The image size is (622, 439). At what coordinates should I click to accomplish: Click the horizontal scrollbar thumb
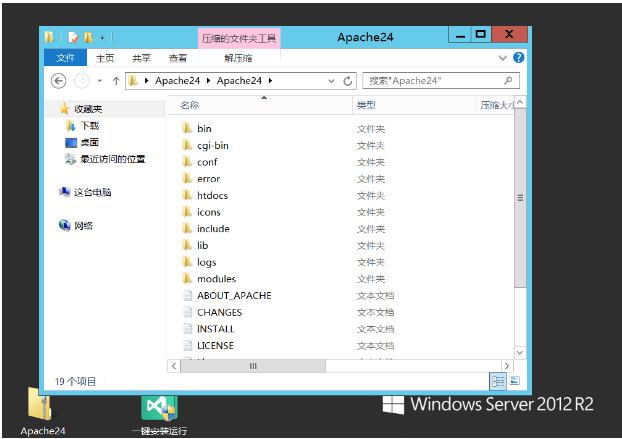253,366
